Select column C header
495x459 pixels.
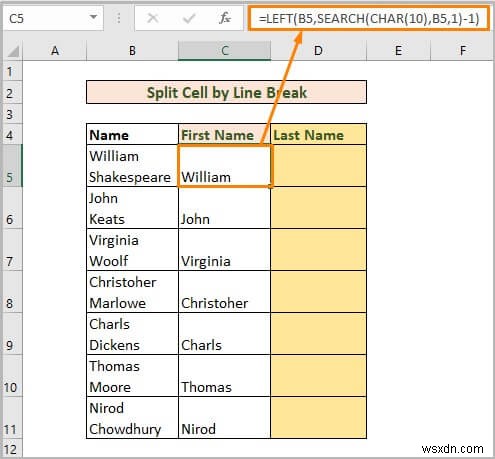(225, 51)
